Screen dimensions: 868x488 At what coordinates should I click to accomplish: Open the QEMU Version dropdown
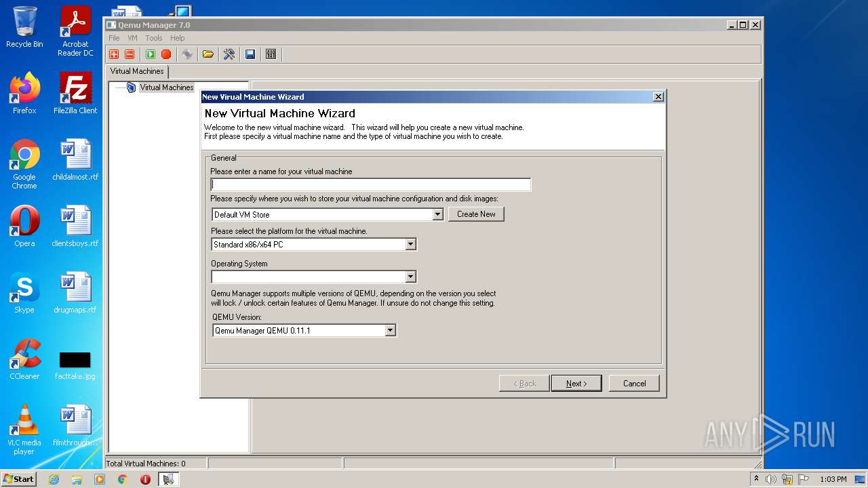tap(390, 331)
